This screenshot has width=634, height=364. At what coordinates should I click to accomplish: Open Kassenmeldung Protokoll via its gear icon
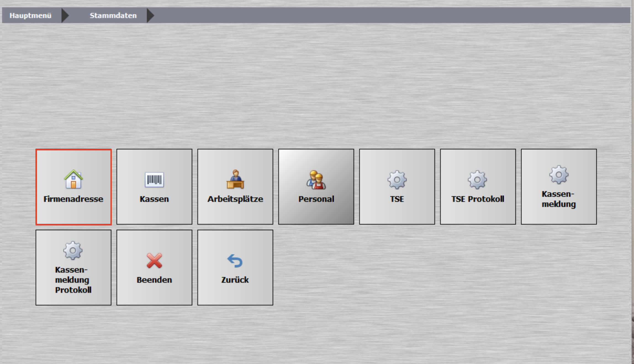[73, 251]
